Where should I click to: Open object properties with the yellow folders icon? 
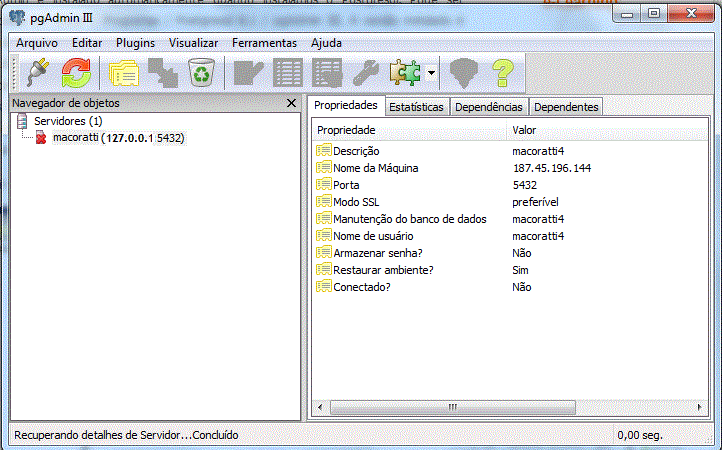[x=124, y=72]
